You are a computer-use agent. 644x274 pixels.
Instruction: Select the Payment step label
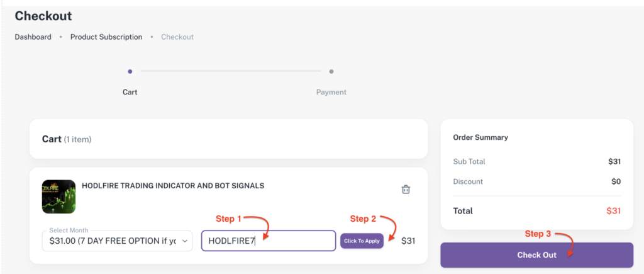331,92
